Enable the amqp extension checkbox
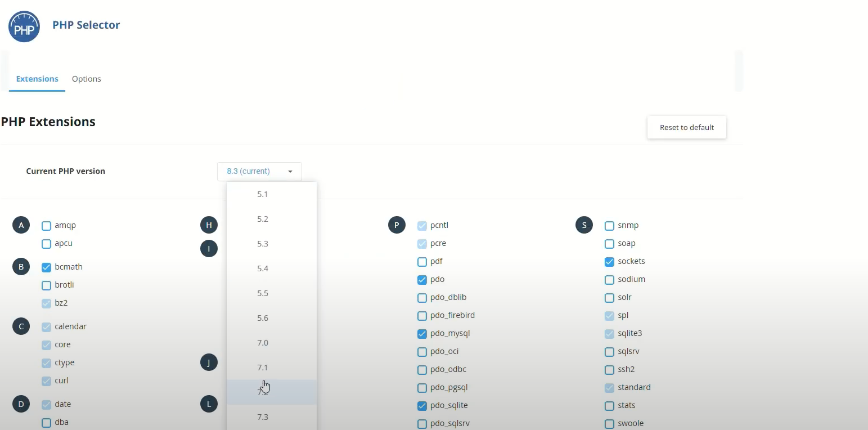 click(47, 226)
